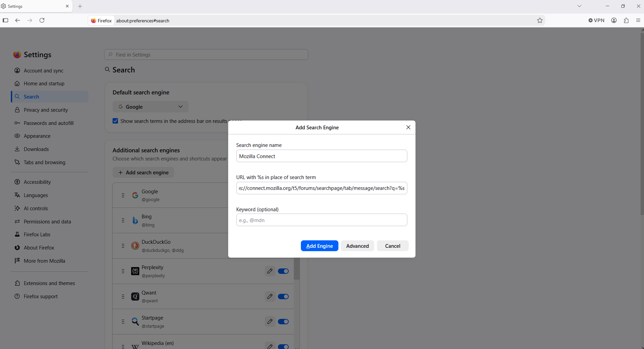Edit the Startpage search engine
Viewport: 644px width, 349px height.
tap(270, 322)
